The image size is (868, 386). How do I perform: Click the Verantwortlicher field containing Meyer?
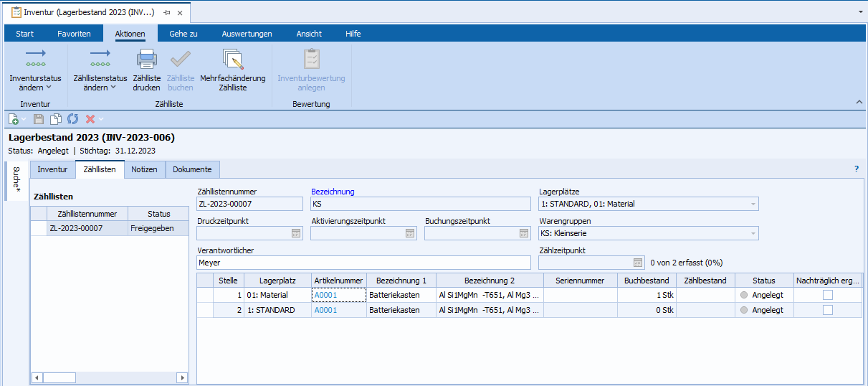point(363,263)
